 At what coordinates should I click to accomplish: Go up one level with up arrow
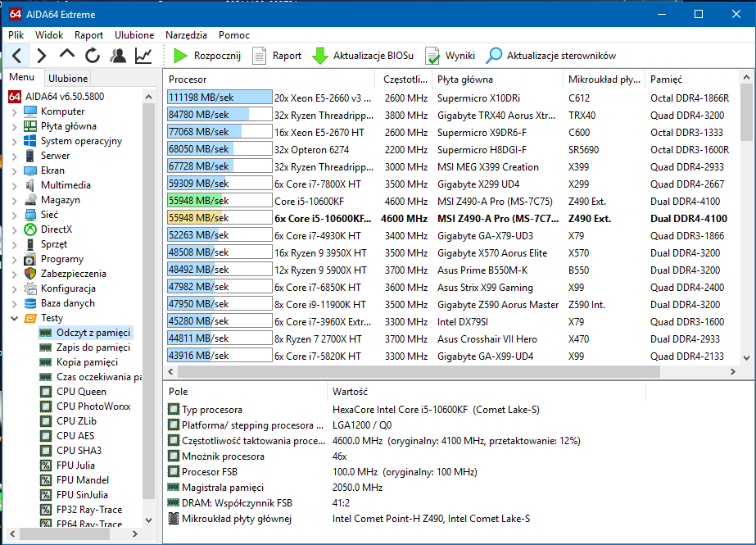coord(67,54)
